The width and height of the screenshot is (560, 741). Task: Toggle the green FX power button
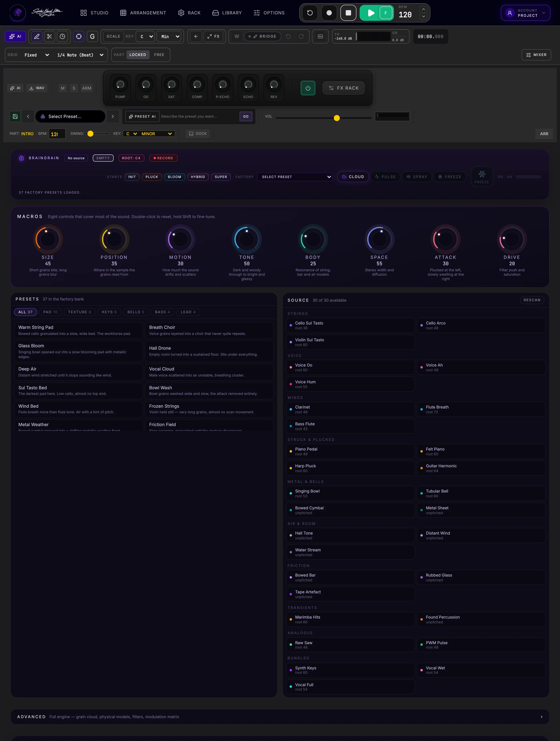[308, 88]
